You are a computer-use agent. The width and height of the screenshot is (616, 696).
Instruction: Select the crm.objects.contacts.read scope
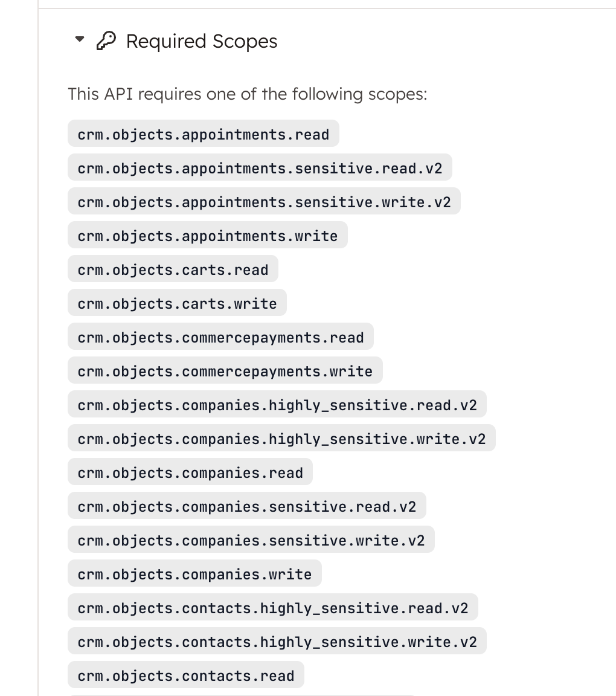point(185,675)
